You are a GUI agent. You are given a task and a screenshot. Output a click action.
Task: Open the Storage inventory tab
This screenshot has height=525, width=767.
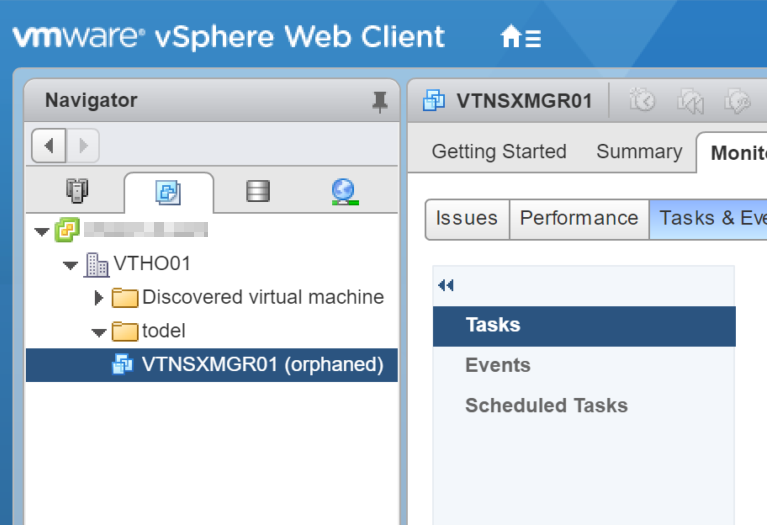pos(258,191)
